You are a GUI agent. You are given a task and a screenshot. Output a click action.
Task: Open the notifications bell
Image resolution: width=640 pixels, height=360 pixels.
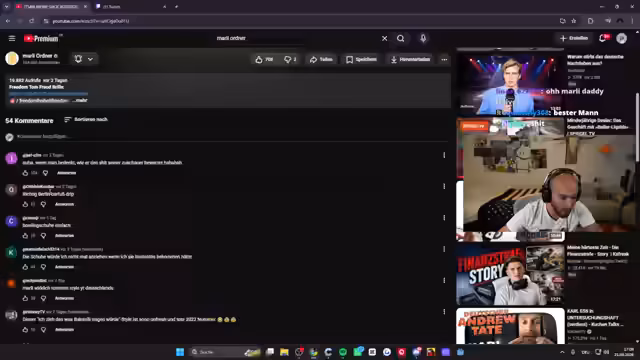tap(603, 38)
